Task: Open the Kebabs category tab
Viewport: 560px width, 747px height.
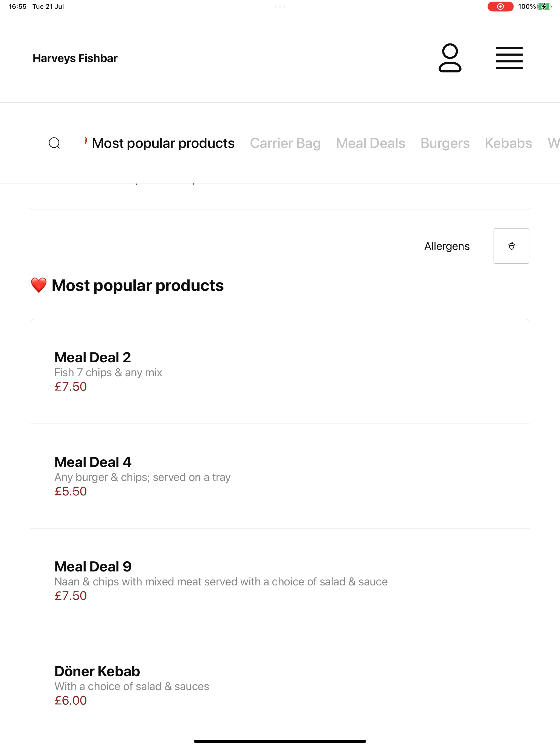Action: [508, 143]
